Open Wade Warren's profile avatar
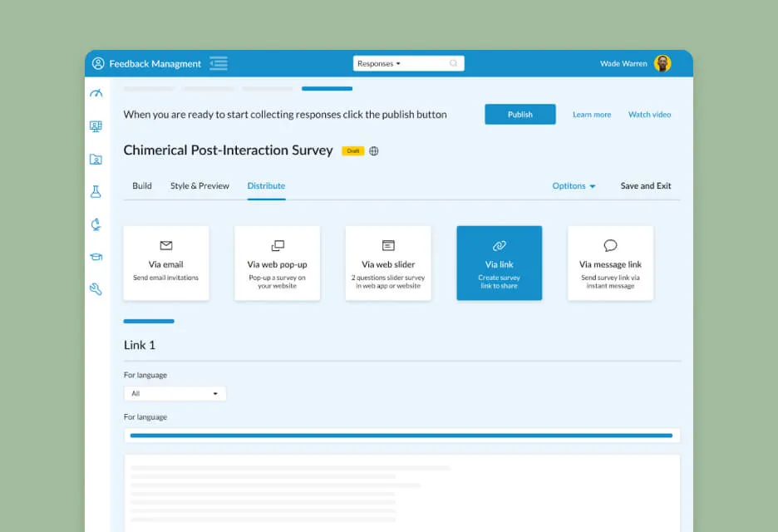The image size is (778, 532). (662, 63)
